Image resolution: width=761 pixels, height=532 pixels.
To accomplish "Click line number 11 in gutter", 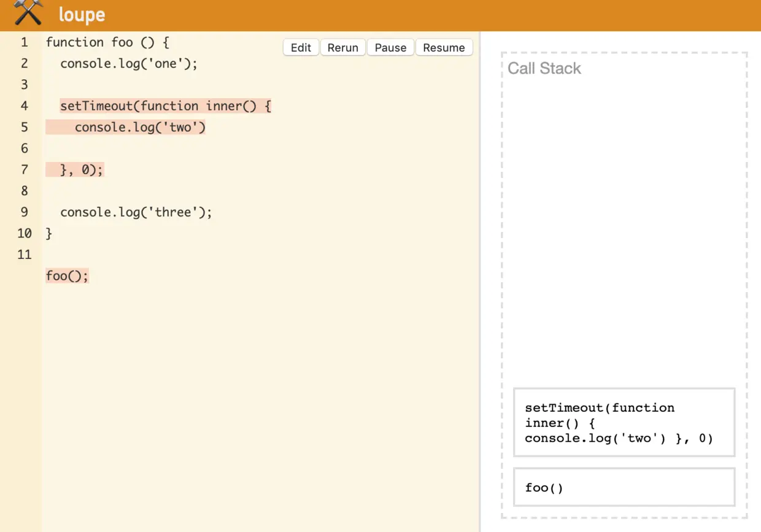I will 25,255.
